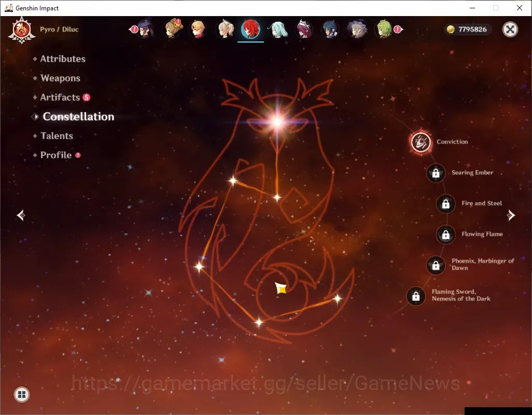Go to previous character with left arrow
This screenshot has width=532, height=415.
click(x=21, y=215)
